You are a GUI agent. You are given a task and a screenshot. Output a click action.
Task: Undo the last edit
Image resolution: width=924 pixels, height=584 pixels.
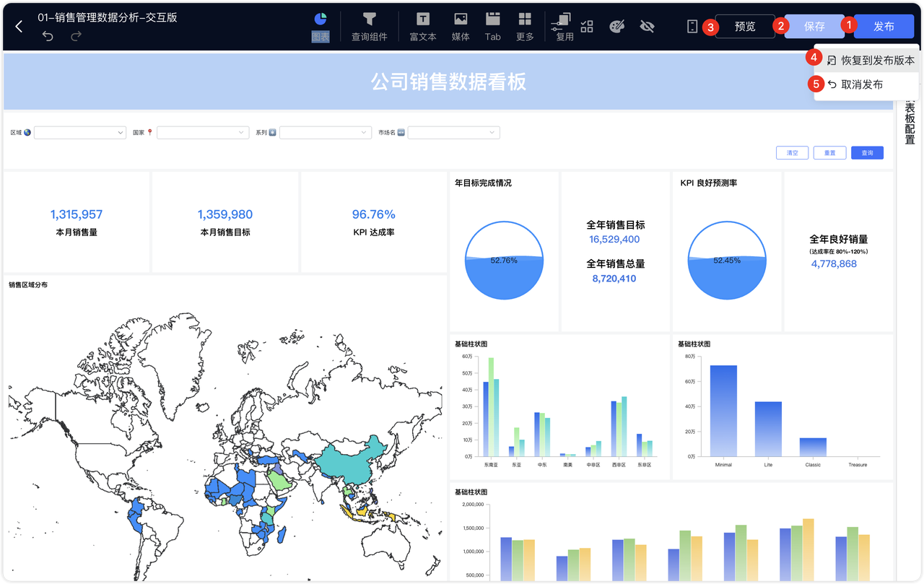point(48,36)
